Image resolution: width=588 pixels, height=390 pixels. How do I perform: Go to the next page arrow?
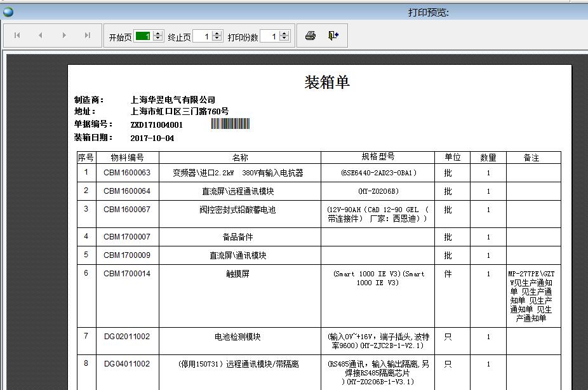coord(64,36)
